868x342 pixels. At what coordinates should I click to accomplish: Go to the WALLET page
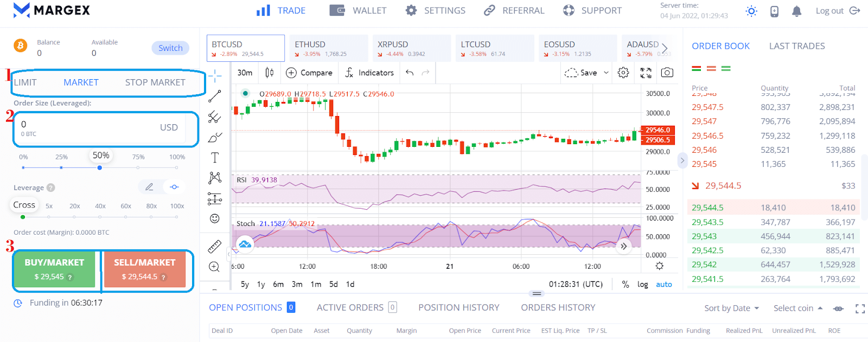(358, 10)
